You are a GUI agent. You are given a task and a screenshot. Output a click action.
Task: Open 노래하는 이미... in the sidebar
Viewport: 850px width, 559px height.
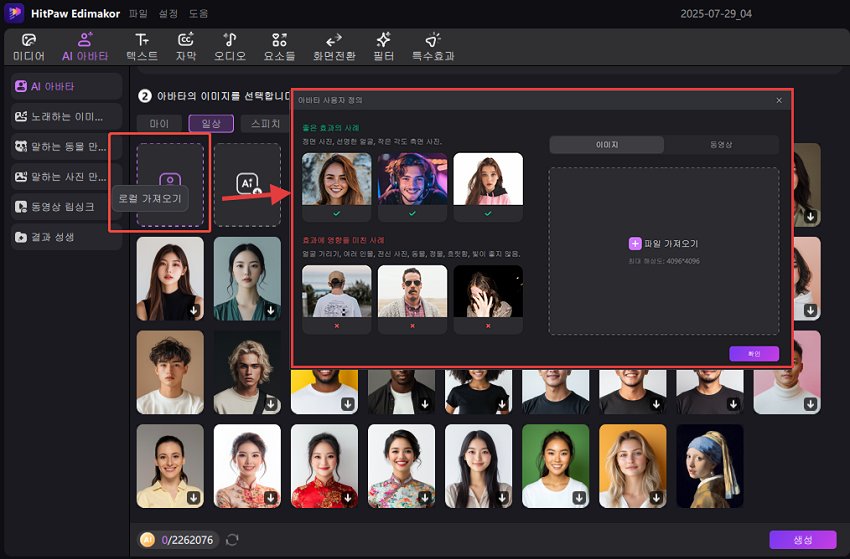click(x=66, y=117)
